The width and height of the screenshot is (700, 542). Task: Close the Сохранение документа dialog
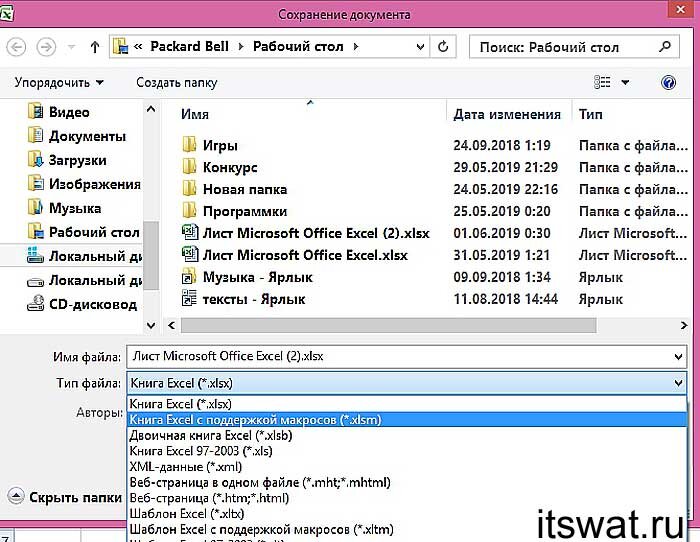pyautogui.click(x=680, y=9)
